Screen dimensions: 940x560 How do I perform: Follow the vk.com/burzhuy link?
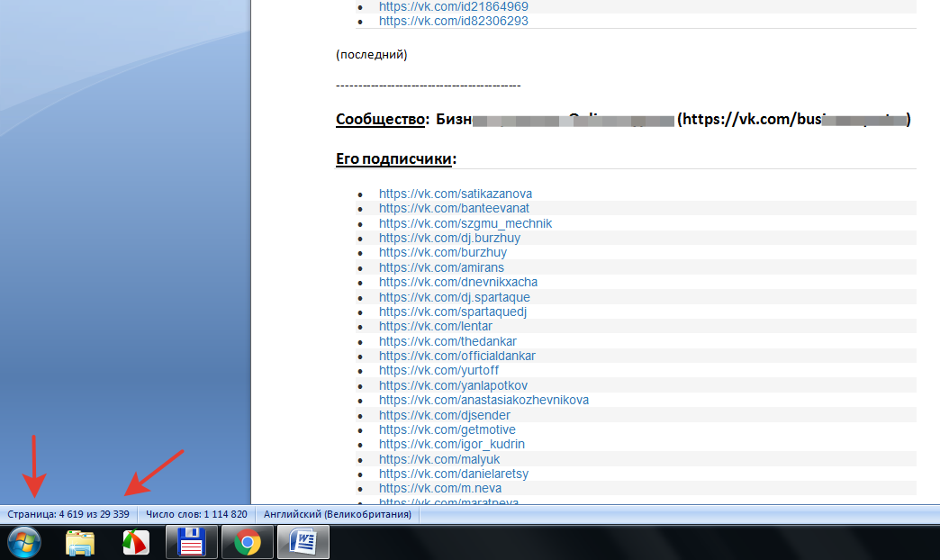tap(442, 252)
